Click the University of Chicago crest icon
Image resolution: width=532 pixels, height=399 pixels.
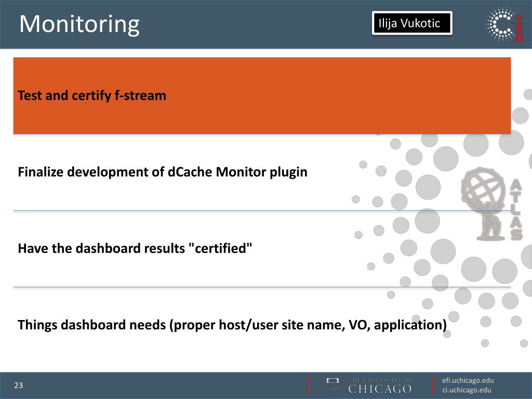point(332,385)
